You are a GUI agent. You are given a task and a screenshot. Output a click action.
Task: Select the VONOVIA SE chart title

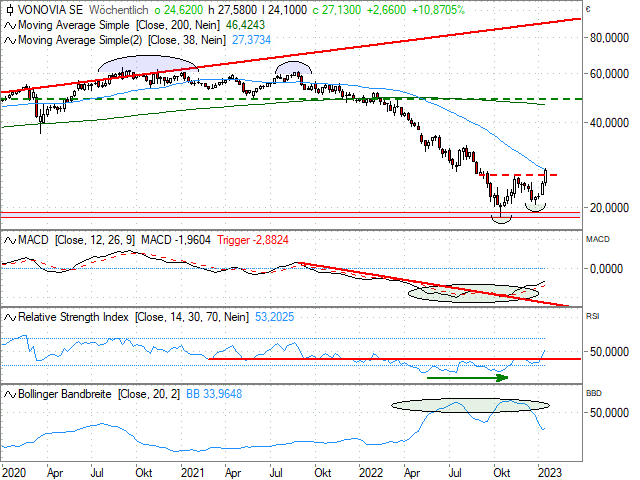click(50, 10)
